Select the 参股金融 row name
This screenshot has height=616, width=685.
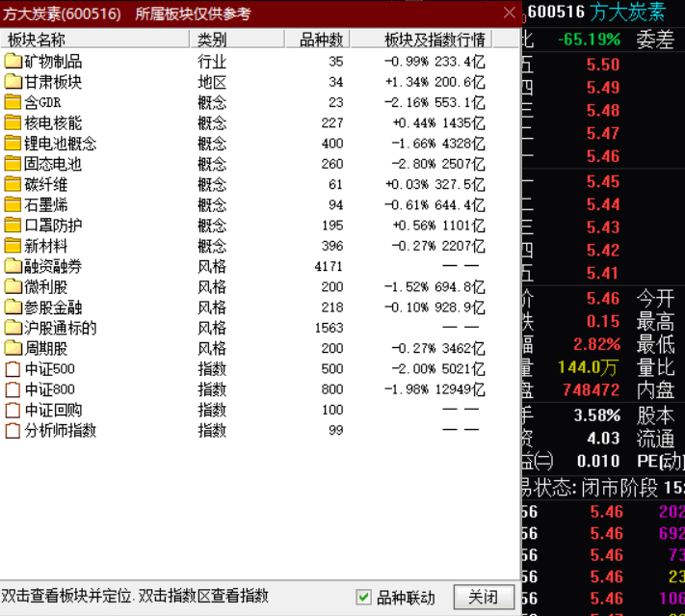click(53, 308)
